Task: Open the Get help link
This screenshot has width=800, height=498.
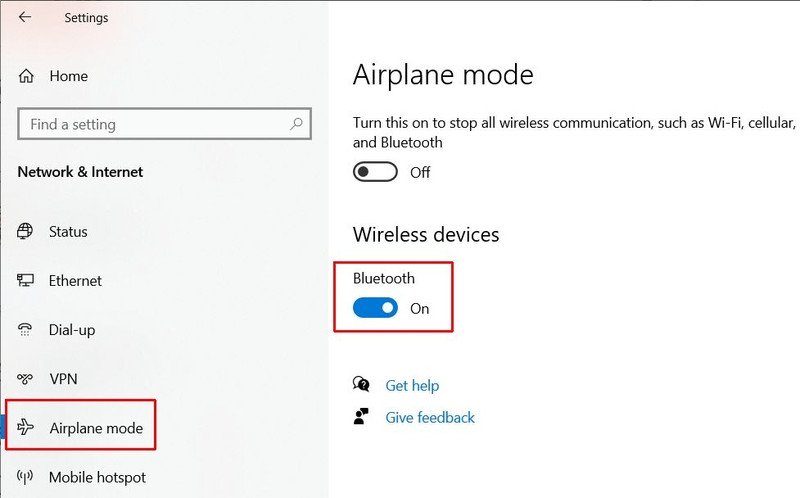Action: [x=412, y=385]
